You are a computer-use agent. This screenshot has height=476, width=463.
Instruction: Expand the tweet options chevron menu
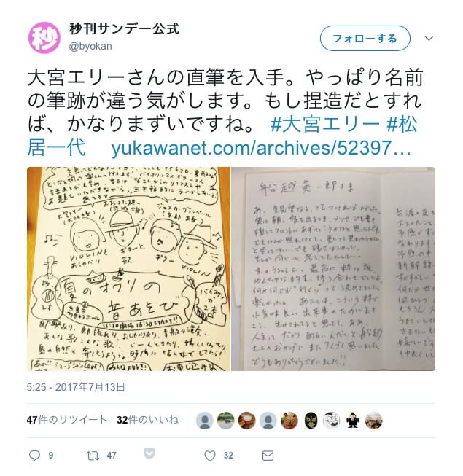coord(429,38)
